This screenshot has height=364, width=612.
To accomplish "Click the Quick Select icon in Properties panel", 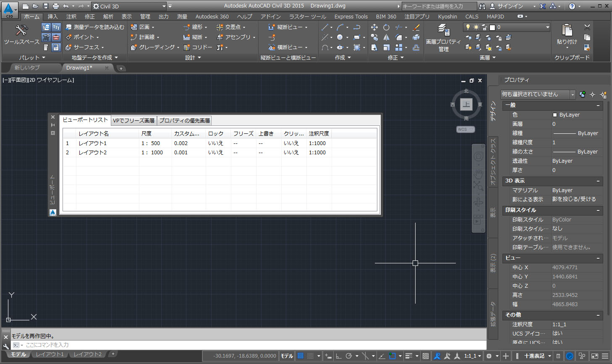I will click(x=603, y=95).
